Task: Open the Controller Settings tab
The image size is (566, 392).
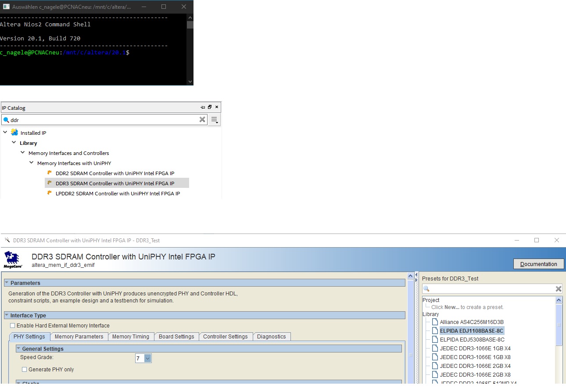Action: point(226,337)
